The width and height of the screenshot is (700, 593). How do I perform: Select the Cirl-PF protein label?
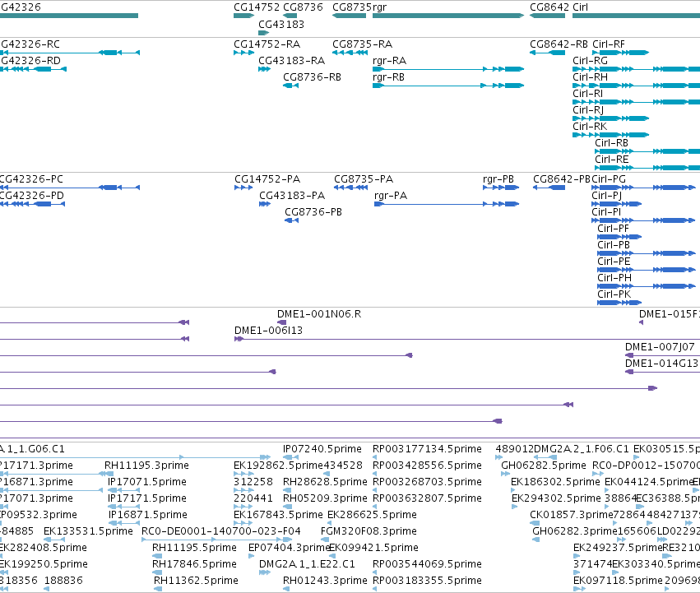point(614,229)
